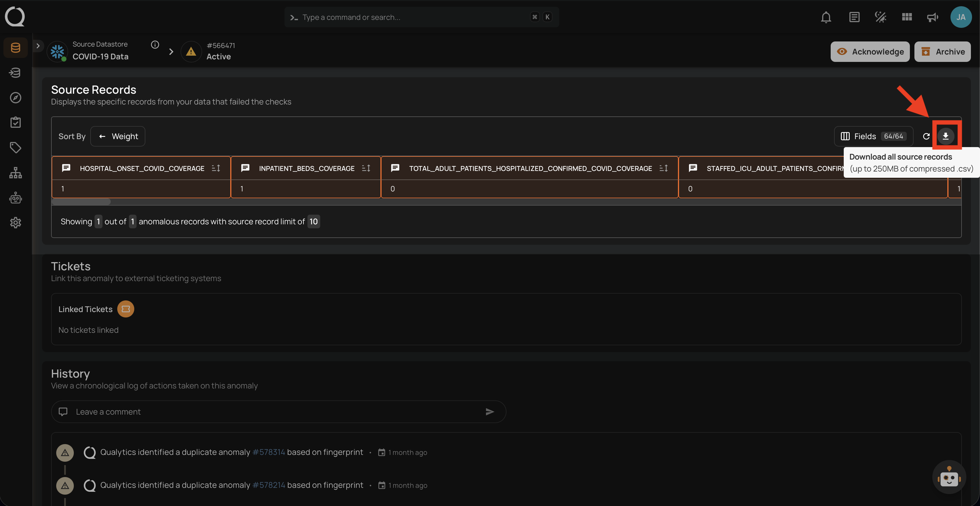This screenshot has width=980, height=506.
Task: Sort by HOSPITAL_ONSET_COVID_COVERAGE column
Action: (x=216, y=168)
